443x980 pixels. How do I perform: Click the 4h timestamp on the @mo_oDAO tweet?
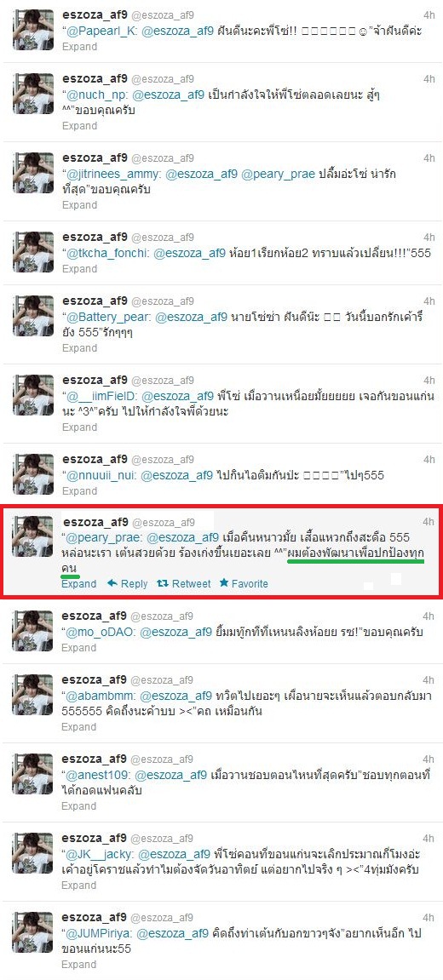point(429,616)
